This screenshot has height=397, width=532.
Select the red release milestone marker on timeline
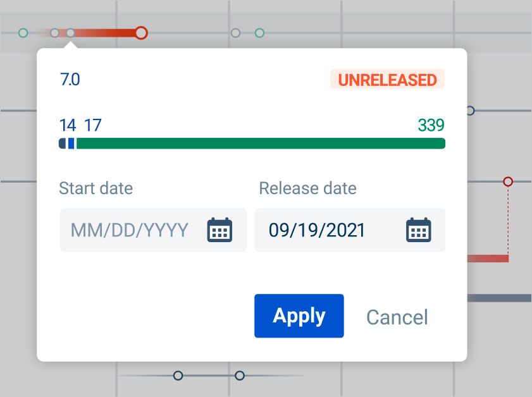[140, 33]
